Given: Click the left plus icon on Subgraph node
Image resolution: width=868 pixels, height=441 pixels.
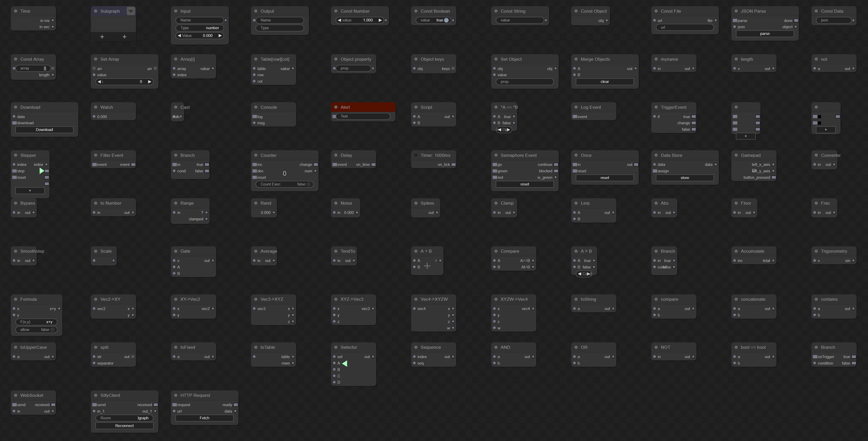Looking at the screenshot, I should [x=102, y=36].
